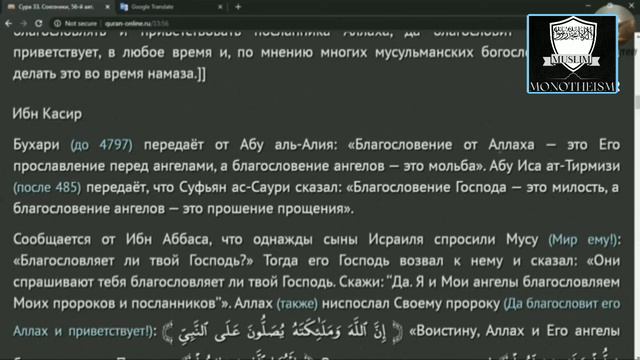Click the Arabic verse text
640x360 pixels.
(282, 331)
